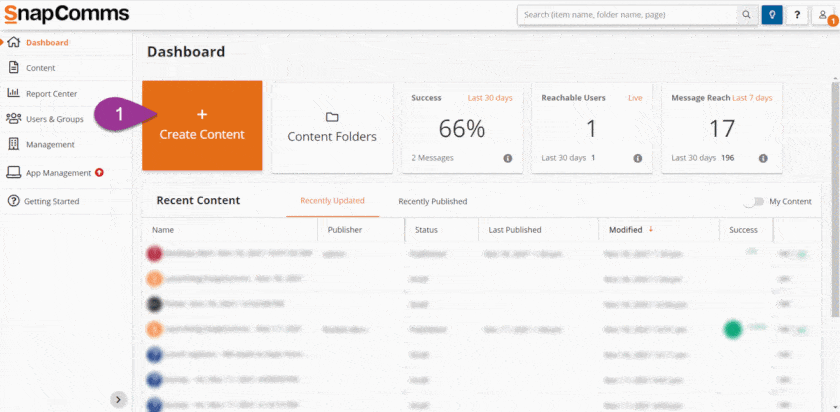Sort table by Status column header
The image size is (840, 412).
426,230
